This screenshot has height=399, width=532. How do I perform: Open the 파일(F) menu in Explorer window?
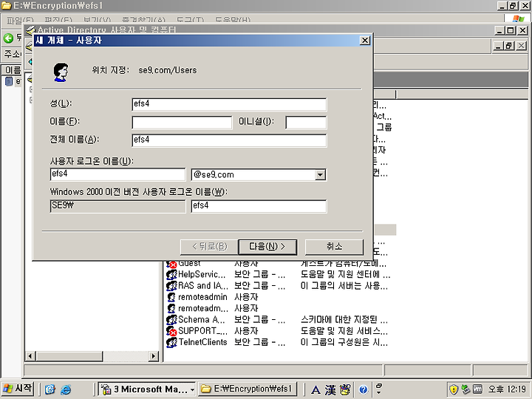tap(21, 21)
